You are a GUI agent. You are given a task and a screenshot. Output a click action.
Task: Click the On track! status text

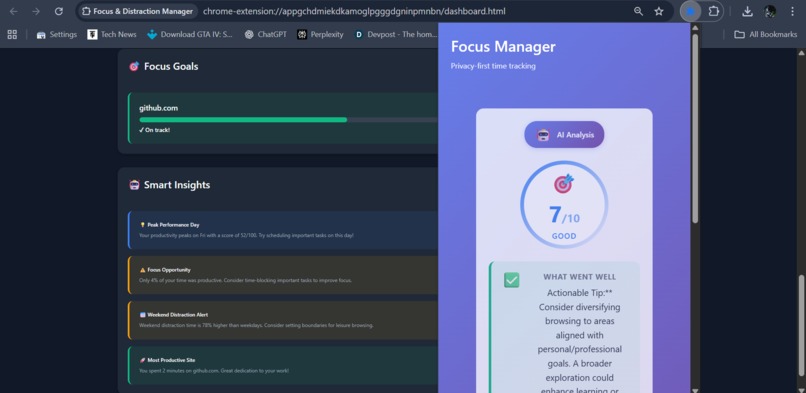pos(154,130)
